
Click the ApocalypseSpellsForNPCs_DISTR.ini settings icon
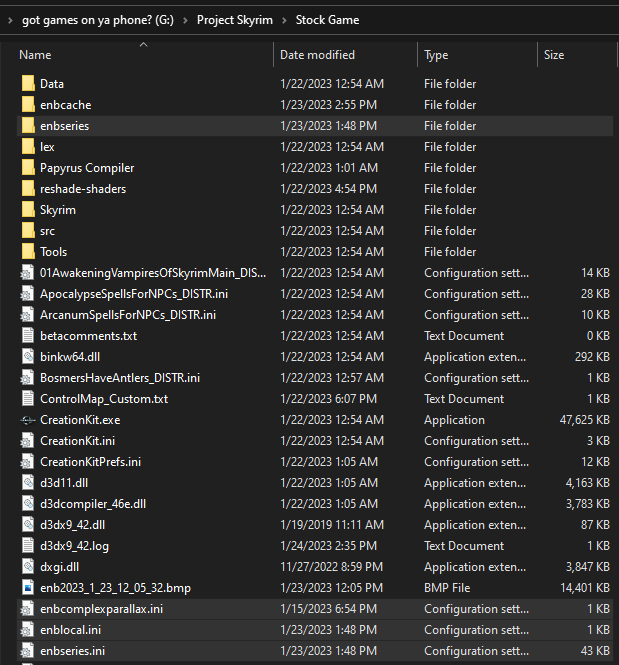click(x=28, y=293)
